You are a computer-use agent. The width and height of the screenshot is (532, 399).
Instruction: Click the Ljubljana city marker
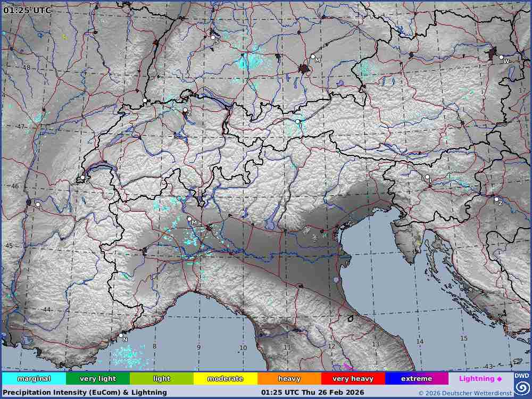click(427, 177)
